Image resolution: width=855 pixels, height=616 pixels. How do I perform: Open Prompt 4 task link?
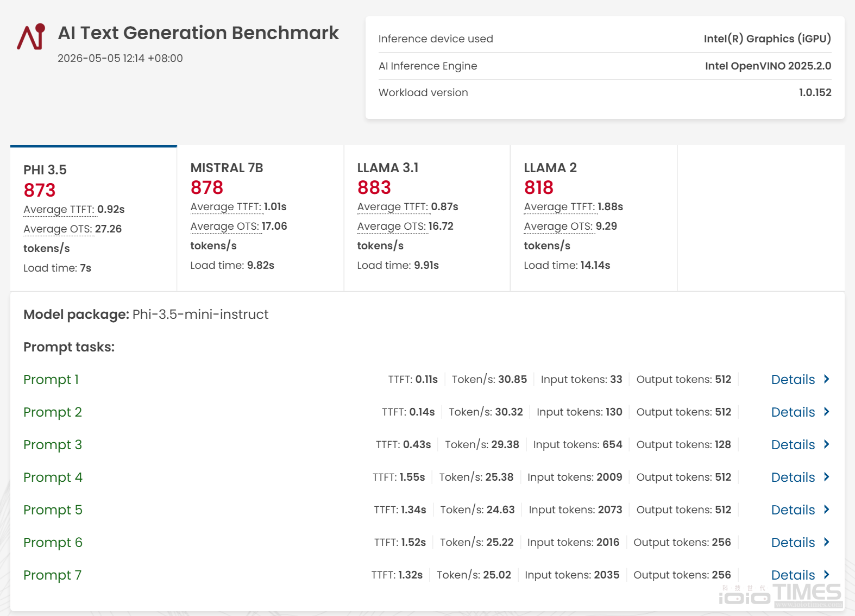(x=53, y=477)
